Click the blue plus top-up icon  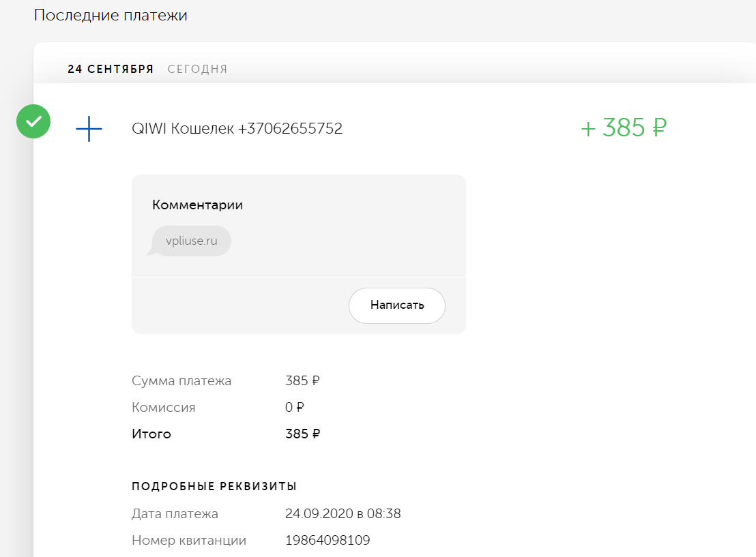89,129
